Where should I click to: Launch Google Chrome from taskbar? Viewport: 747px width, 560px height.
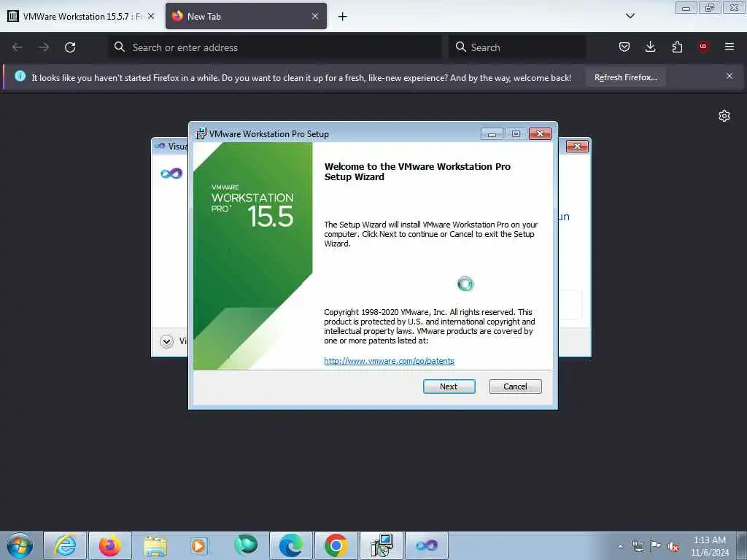click(336, 545)
